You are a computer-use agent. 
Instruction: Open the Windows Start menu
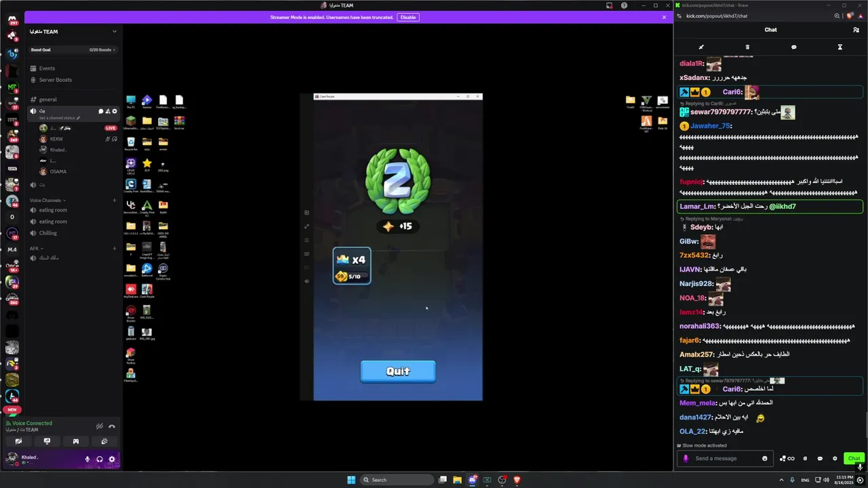(351, 480)
